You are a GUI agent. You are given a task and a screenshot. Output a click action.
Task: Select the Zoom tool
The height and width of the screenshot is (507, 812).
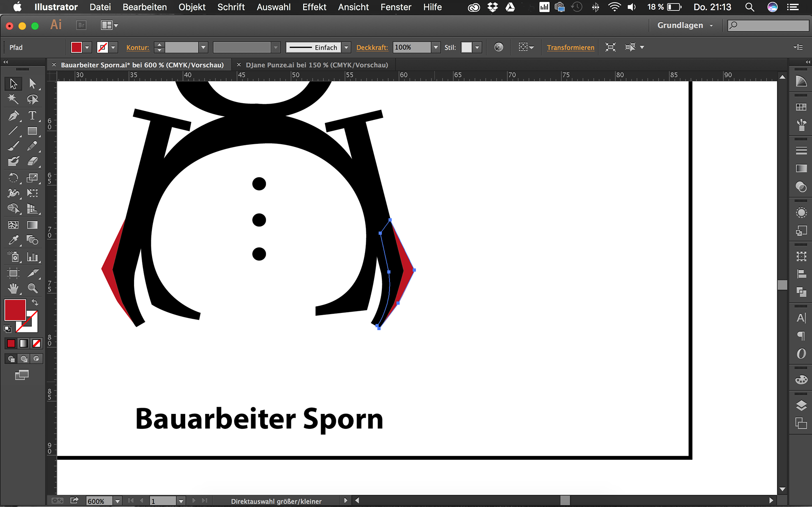[x=33, y=288]
